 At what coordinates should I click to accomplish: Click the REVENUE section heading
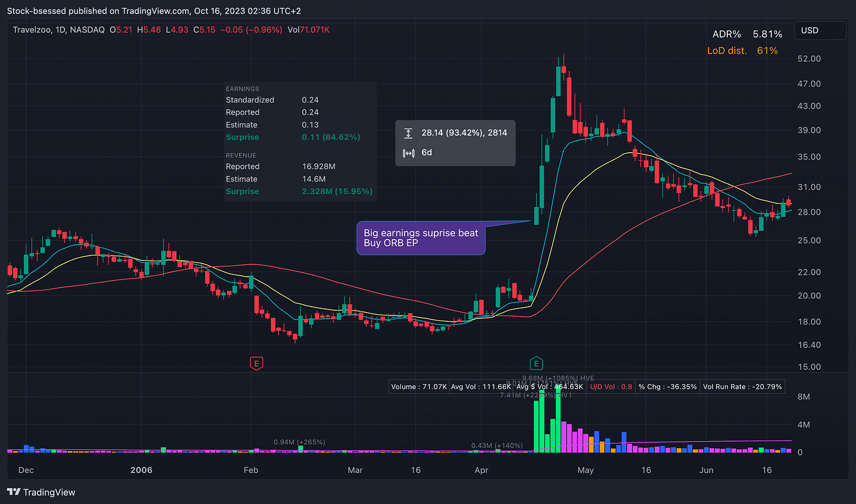coord(241,155)
